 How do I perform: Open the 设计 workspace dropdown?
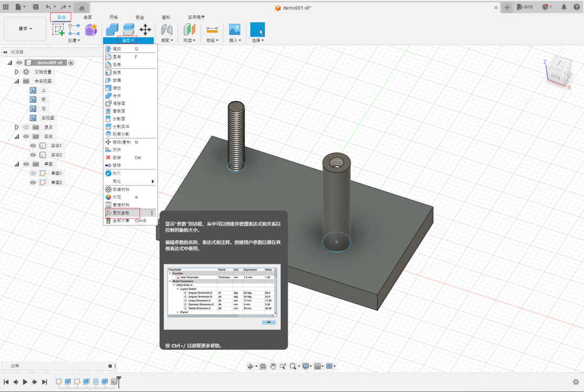tap(25, 29)
